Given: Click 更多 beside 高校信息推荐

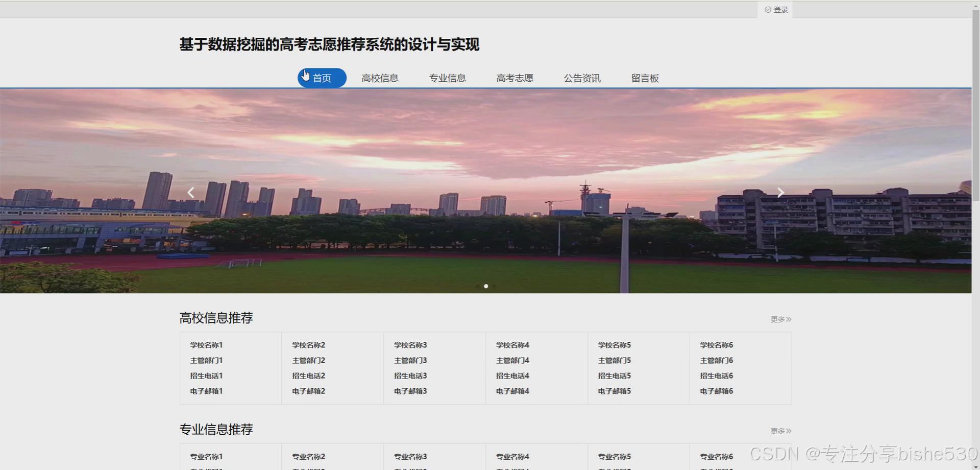Looking at the screenshot, I should pos(781,319).
